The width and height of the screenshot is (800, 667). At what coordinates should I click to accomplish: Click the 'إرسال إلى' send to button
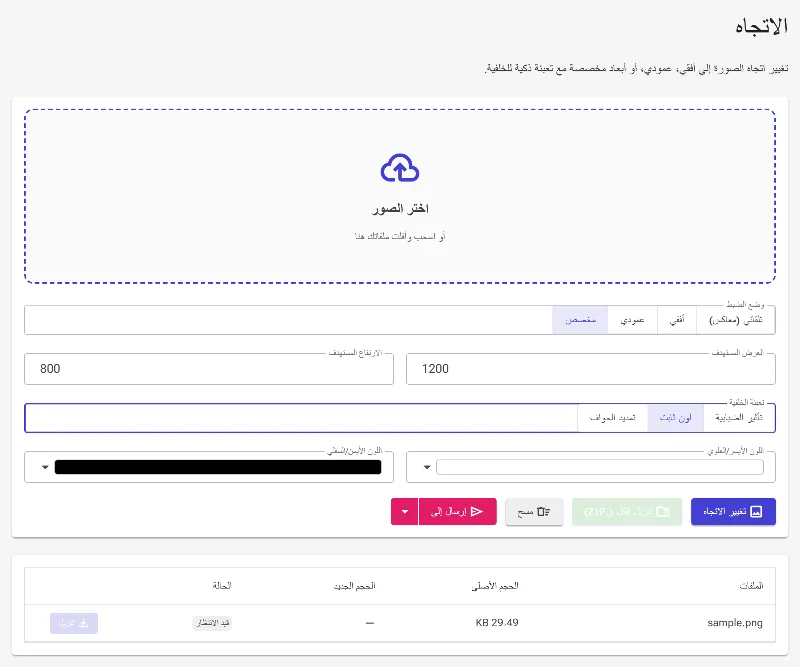tap(458, 511)
